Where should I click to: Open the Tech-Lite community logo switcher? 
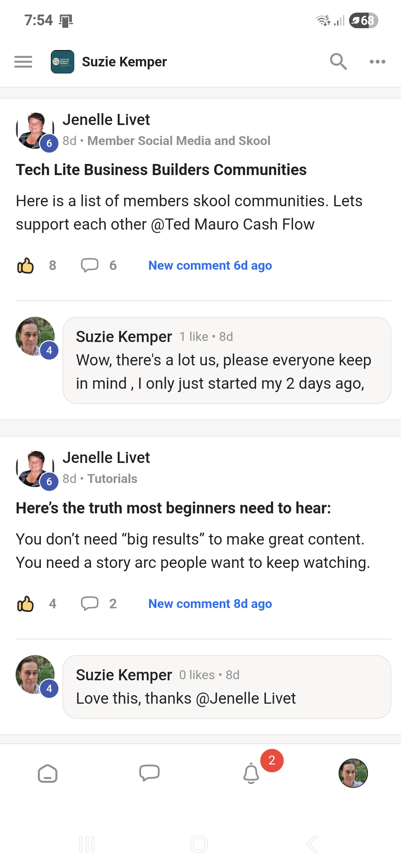point(62,62)
